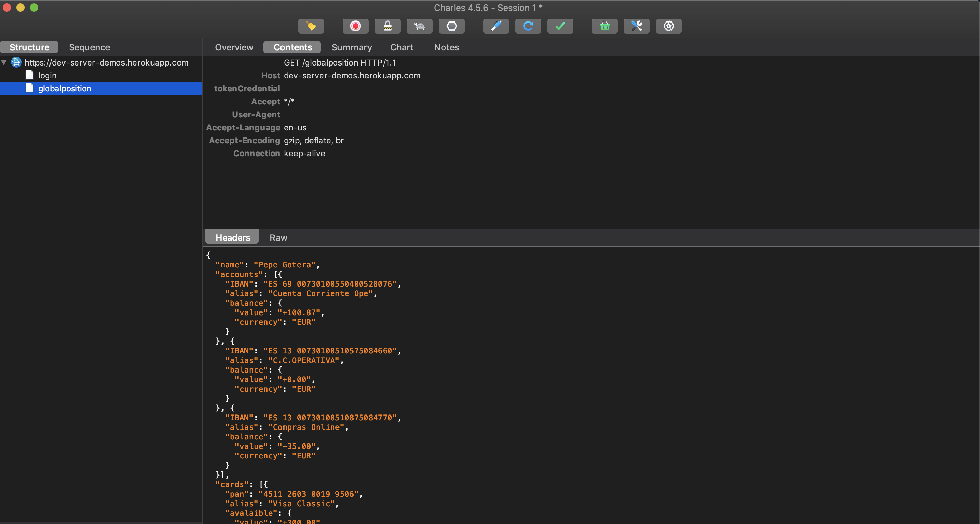Click the IBAN ending 5084770

tap(330, 418)
